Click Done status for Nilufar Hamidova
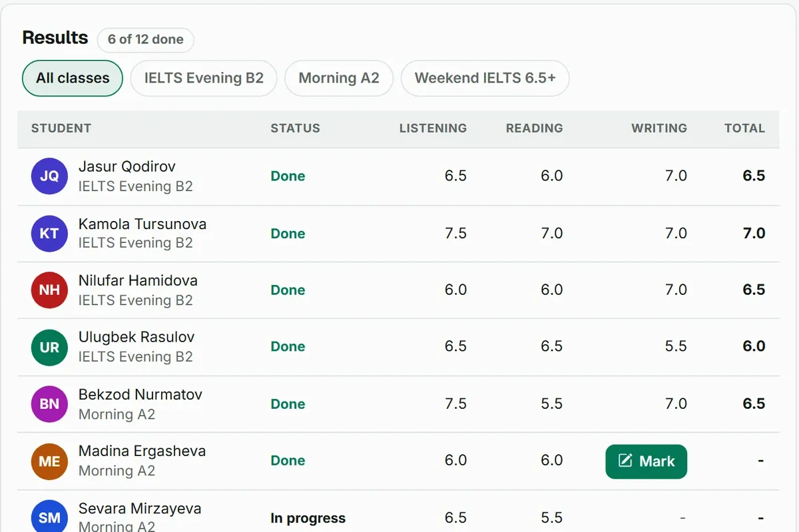This screenshot has height=532, width=799. [x=288, y=290]
